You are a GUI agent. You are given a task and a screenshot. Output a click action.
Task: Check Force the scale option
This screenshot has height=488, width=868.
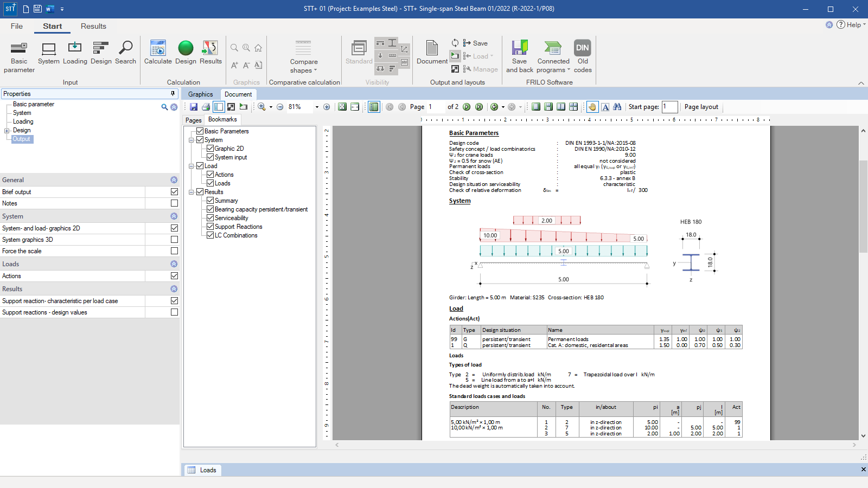[174, 251]
